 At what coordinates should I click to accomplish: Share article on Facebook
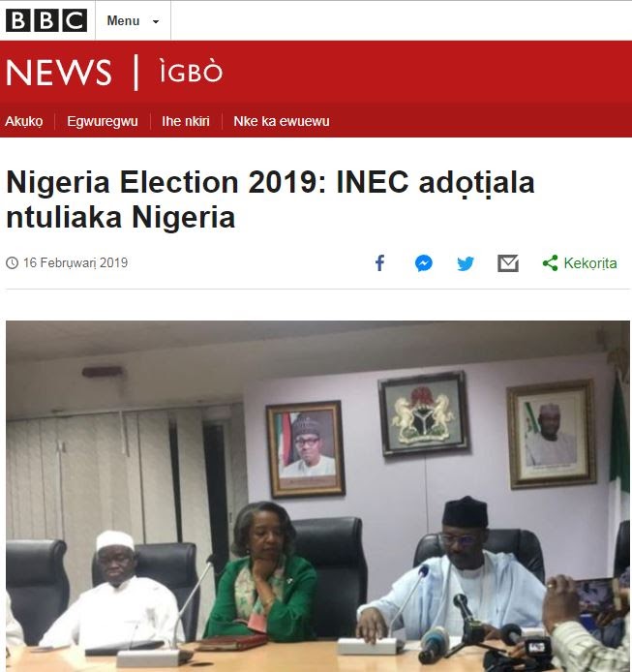380,263
